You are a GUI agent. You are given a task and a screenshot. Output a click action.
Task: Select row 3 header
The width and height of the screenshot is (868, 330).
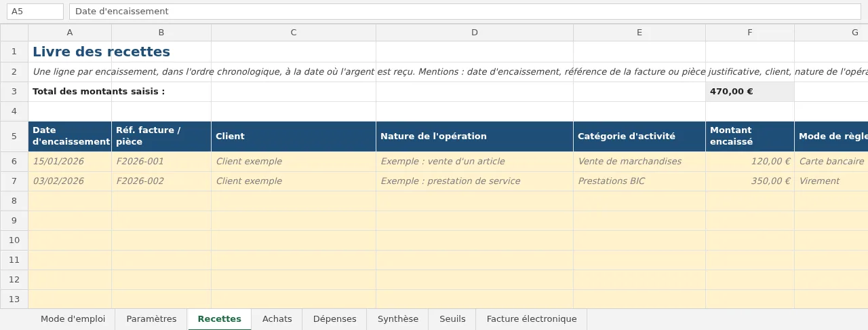[14, 92]
